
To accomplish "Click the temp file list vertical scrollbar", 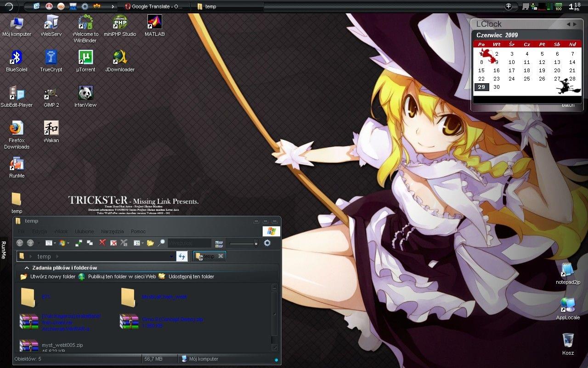I will pyautogui.click(x=275, y=317).
